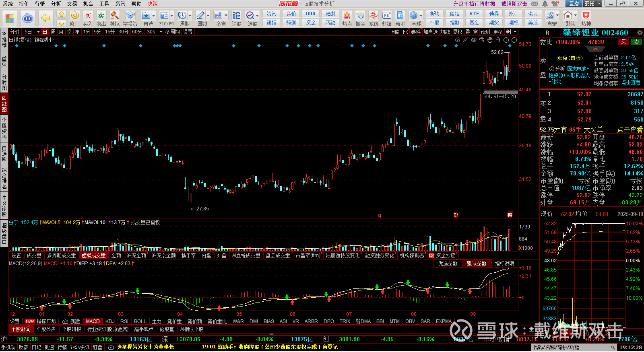644x352 pixels.
Task: Open the 热点 hot topics icon
Action: 347,15
